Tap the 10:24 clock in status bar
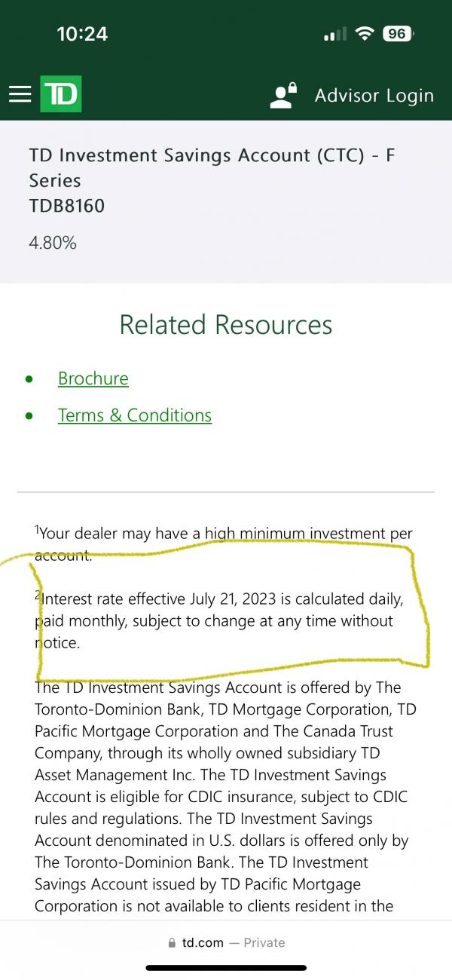The height and width of the screenshot is (980, 452). click(82, 33)
